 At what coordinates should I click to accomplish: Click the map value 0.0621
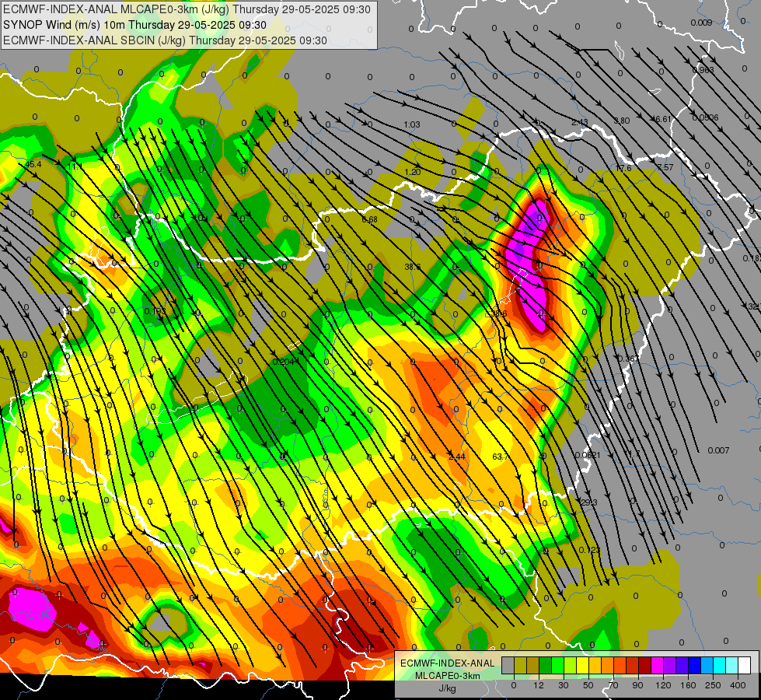588,455
